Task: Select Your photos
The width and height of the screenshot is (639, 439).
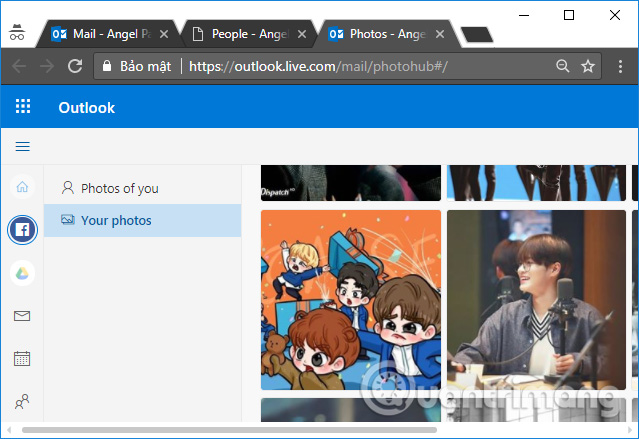Action: pyautogui.click(x=142, y=221)
